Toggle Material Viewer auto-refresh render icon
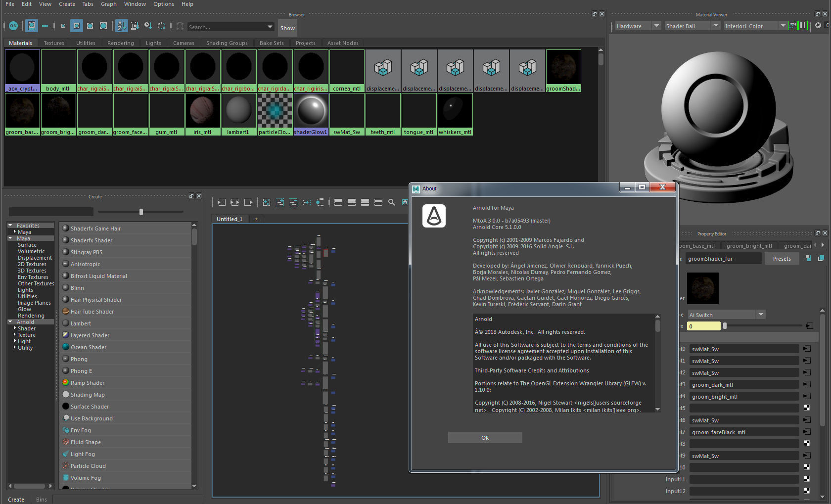831x504 pixels. coord(793,25)
